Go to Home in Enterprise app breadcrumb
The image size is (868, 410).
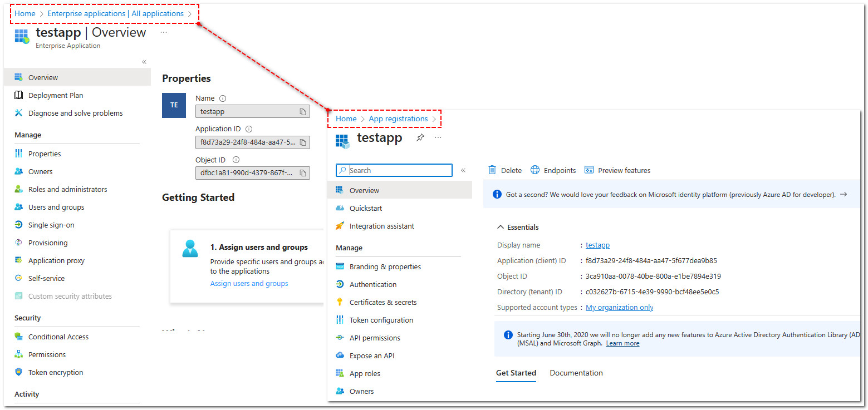pos(25,13)
